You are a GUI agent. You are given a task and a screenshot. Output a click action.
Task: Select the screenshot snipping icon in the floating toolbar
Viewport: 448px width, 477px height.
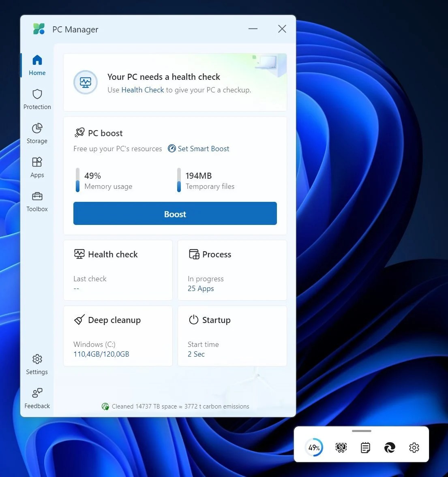point(341,447)
